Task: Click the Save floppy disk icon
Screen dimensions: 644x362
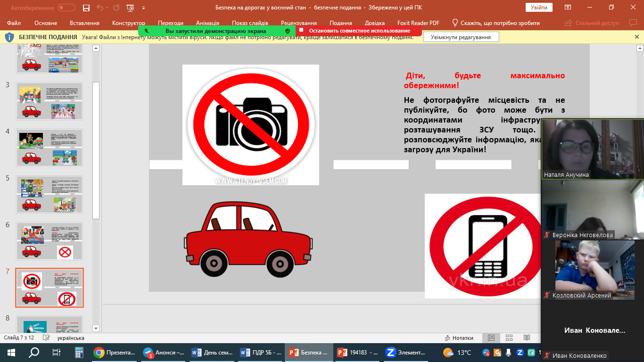Action: [x=86, y=8]
